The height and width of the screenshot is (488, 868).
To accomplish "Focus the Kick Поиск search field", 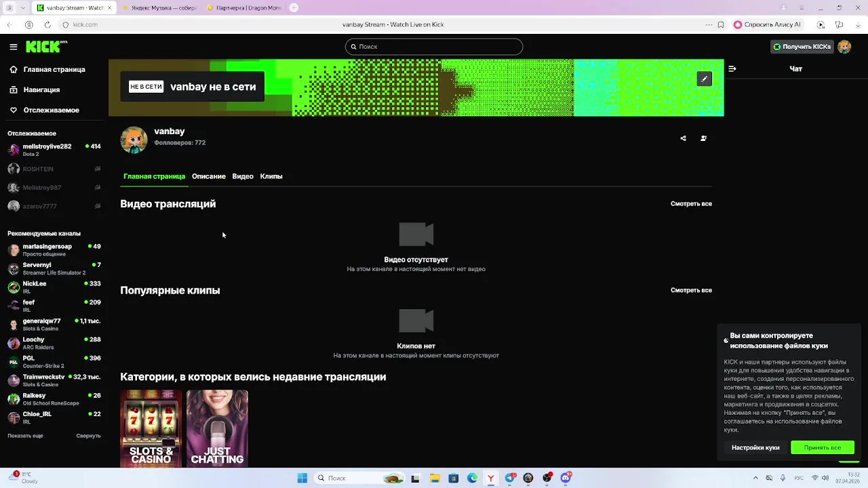I will point(434,47).
